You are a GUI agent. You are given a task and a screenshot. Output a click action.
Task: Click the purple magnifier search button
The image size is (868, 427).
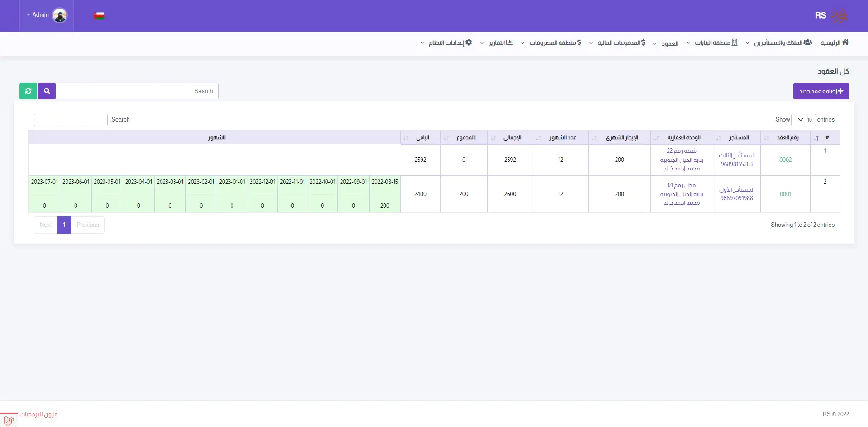pos(47,91)
